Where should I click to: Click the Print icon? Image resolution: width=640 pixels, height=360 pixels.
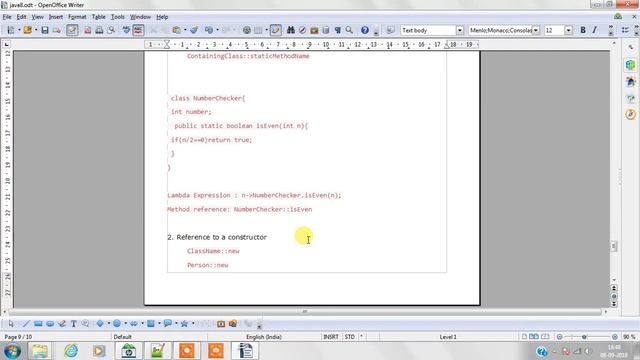coord(99,30)
